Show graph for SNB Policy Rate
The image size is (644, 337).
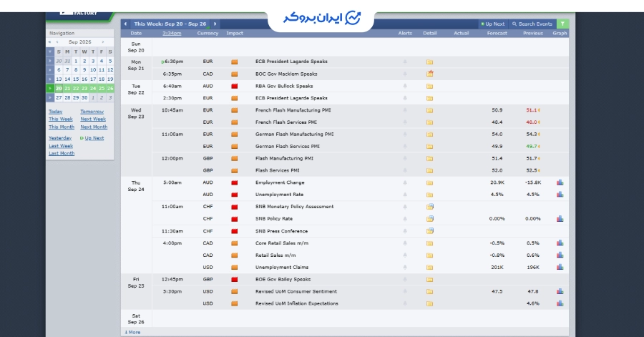(x=560, y=219)
